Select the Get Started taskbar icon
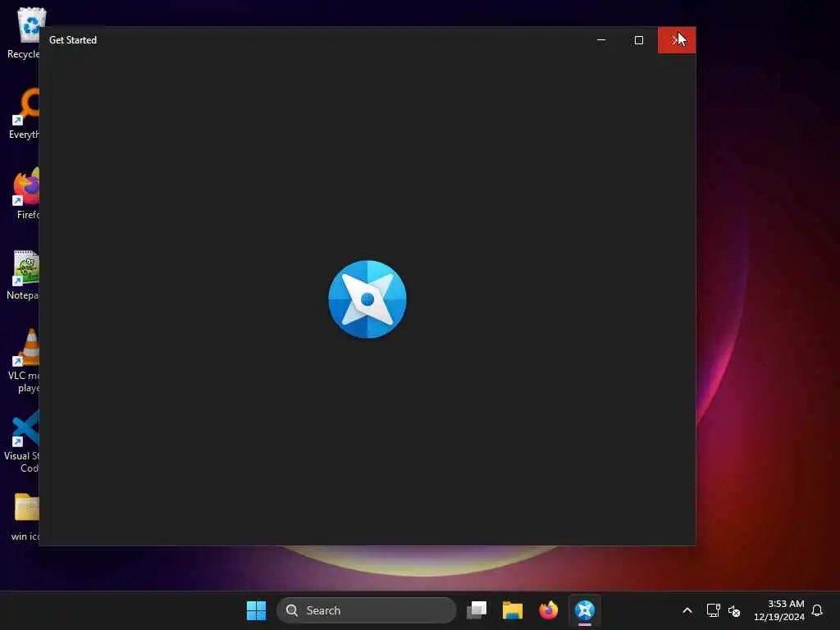This screenshot has height=630, width=840. (584, 610)
